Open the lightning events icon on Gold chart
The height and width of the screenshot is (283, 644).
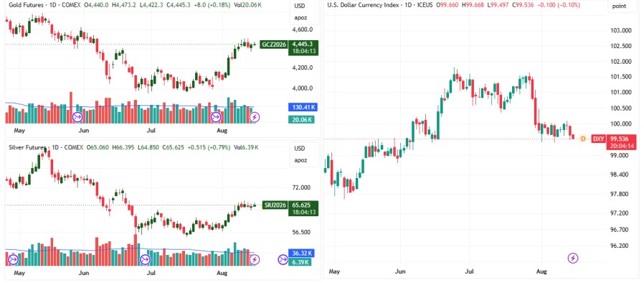pos(255,118)
